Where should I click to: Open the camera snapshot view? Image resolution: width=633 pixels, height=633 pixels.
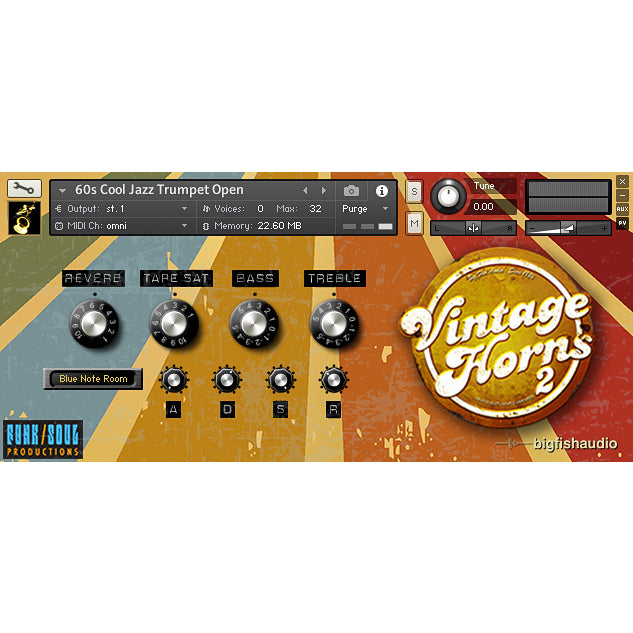click(351, 191)
